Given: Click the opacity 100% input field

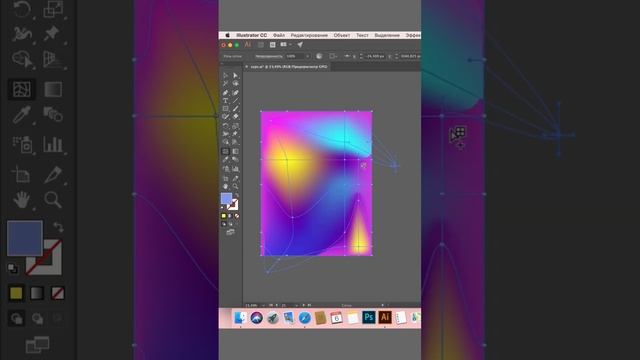Looking at the screenshot, I should coord(295,56).
